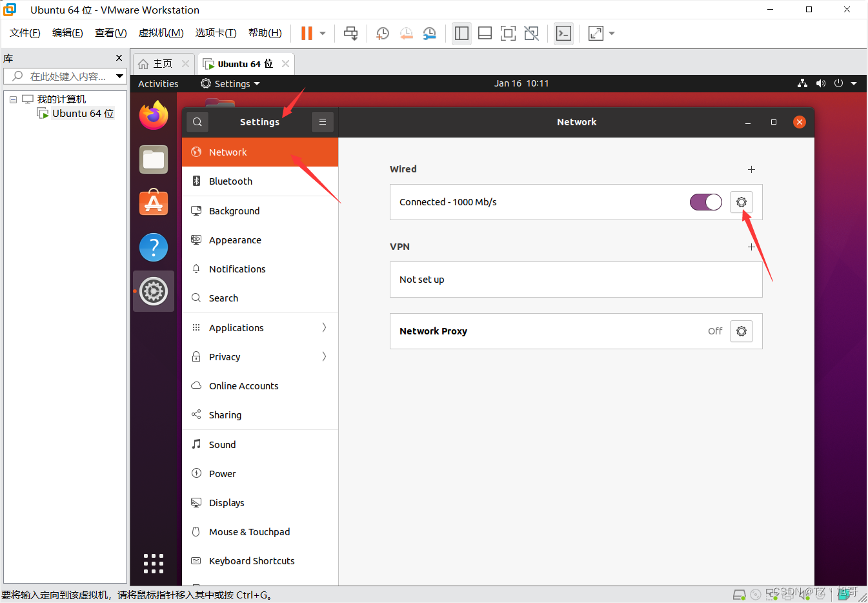This screenshot has width=868, height=603.
Task: Open Ubuntu Software from the dock
Action: click(154, 203)
